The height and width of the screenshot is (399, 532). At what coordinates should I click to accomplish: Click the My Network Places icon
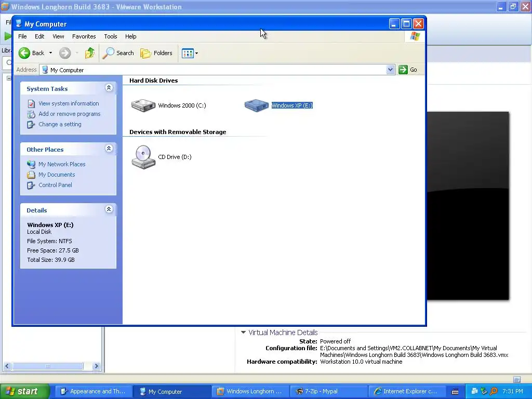31,164
